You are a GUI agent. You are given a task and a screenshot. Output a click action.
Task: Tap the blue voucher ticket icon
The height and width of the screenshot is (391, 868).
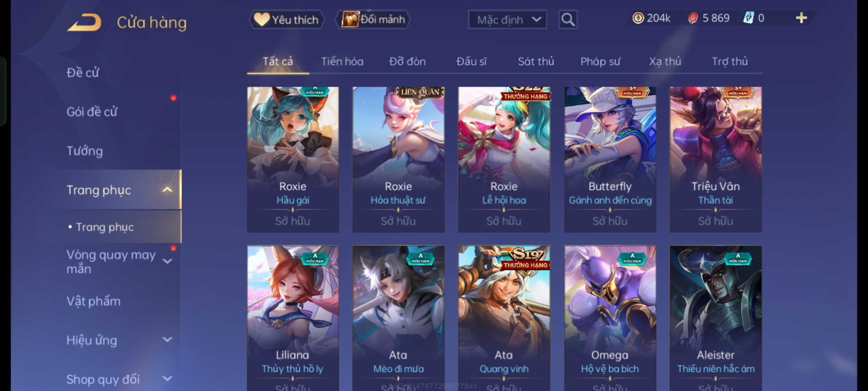748,18
